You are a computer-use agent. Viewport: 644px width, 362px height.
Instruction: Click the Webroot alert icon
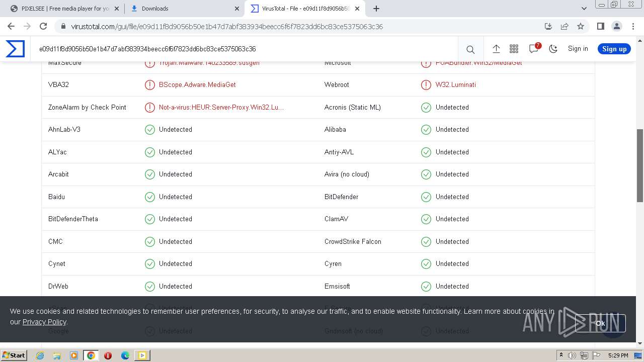(426, 85)
